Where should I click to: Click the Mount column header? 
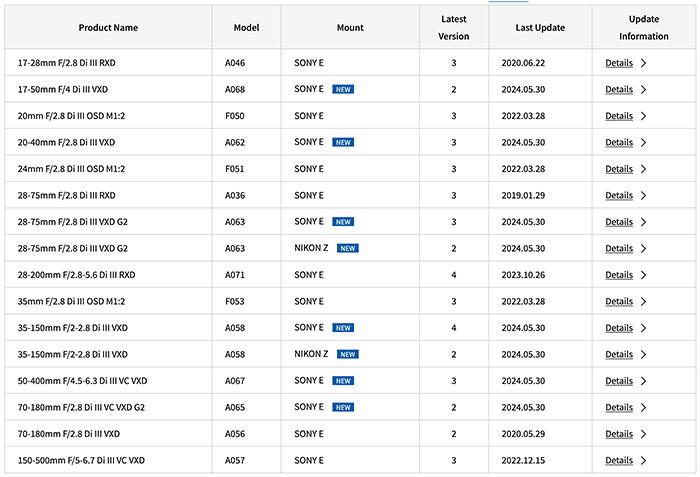click(350, 28)
